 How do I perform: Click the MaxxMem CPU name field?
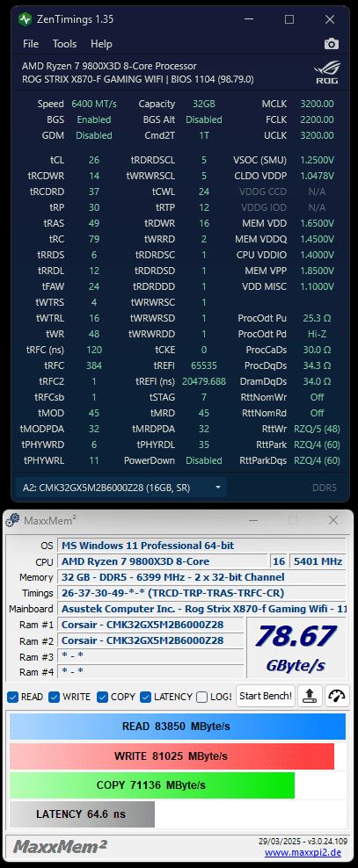tap(162, 561)
